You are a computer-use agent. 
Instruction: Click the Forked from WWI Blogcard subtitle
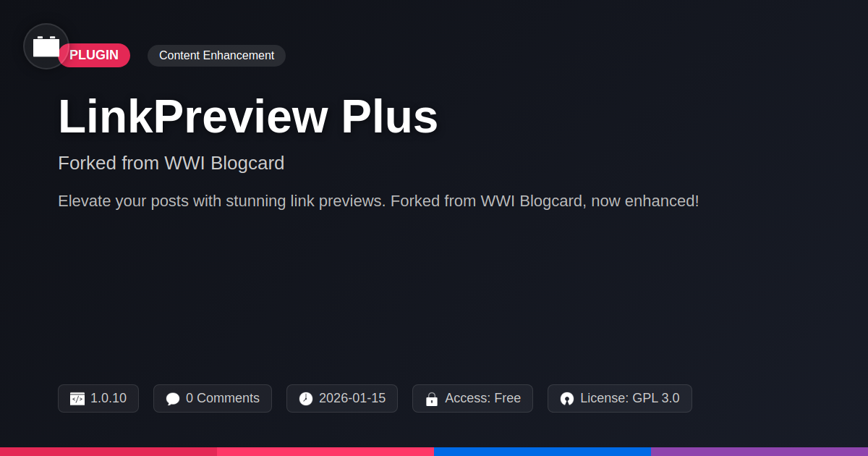[171, 163]
